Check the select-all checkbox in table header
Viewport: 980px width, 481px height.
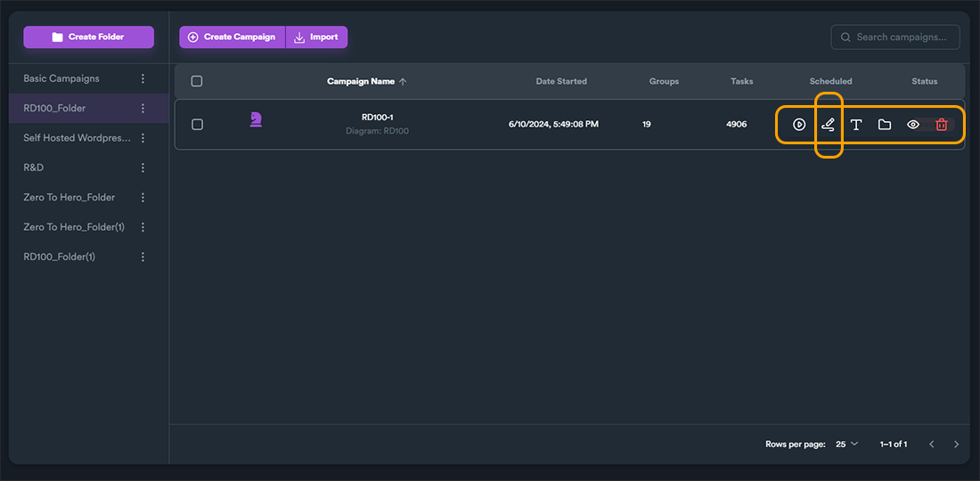point(197,81)
